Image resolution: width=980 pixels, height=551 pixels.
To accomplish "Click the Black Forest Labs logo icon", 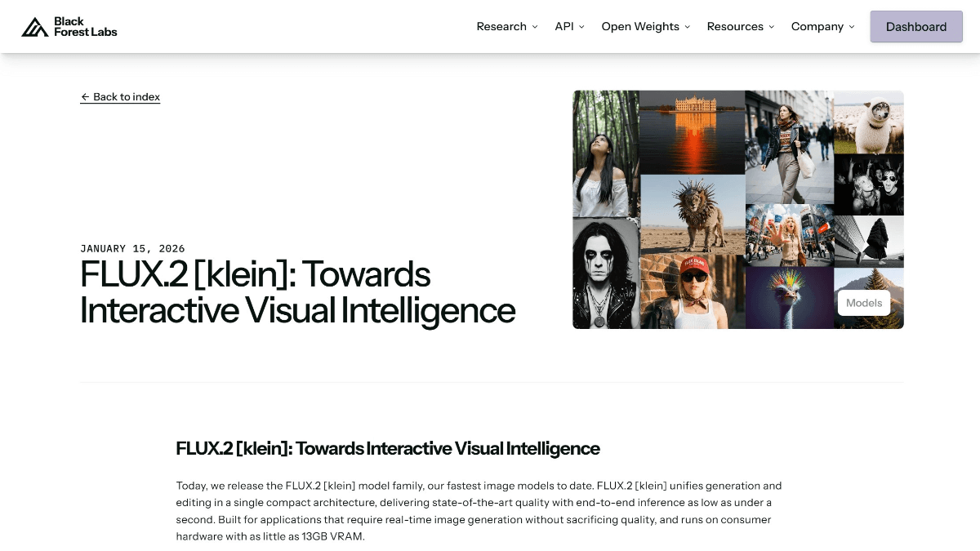I will click(35, 27).
